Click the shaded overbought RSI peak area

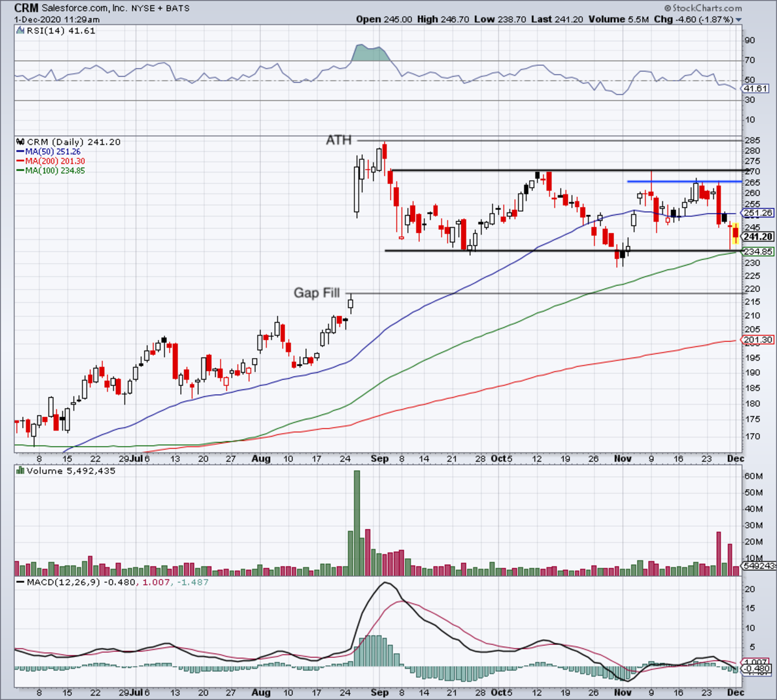370,54
